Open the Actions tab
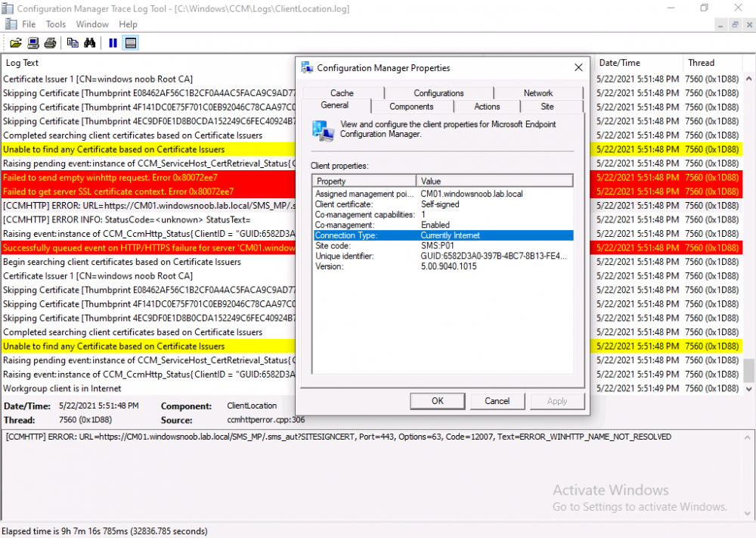 487,106
